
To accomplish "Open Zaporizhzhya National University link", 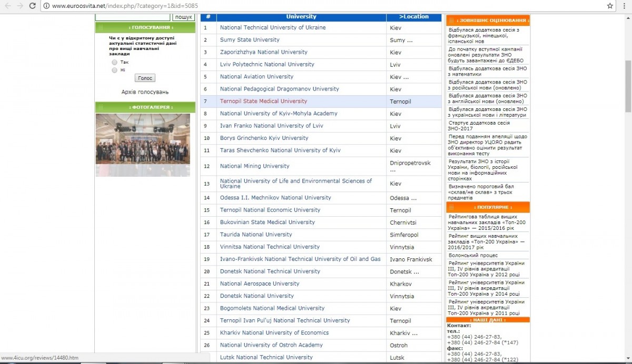I will tap(263, 52).
